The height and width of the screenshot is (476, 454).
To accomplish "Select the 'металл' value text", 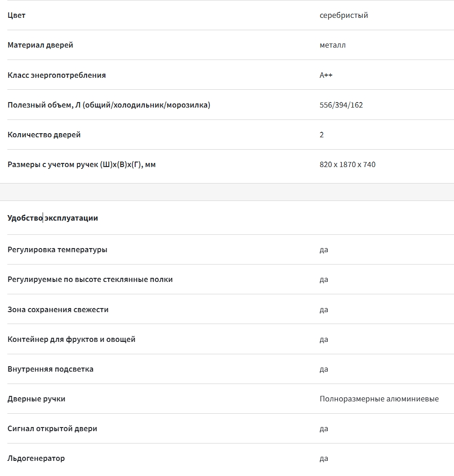I will pos(333,45).
